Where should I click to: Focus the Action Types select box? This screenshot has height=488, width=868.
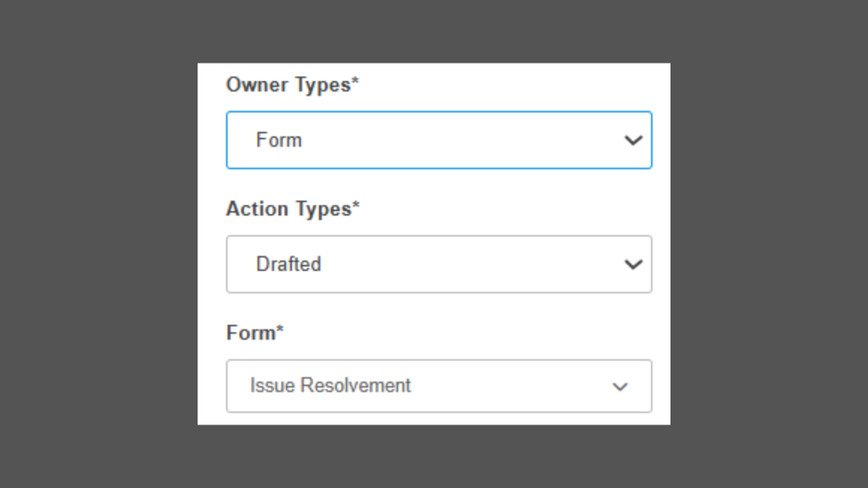coord(475,264)
